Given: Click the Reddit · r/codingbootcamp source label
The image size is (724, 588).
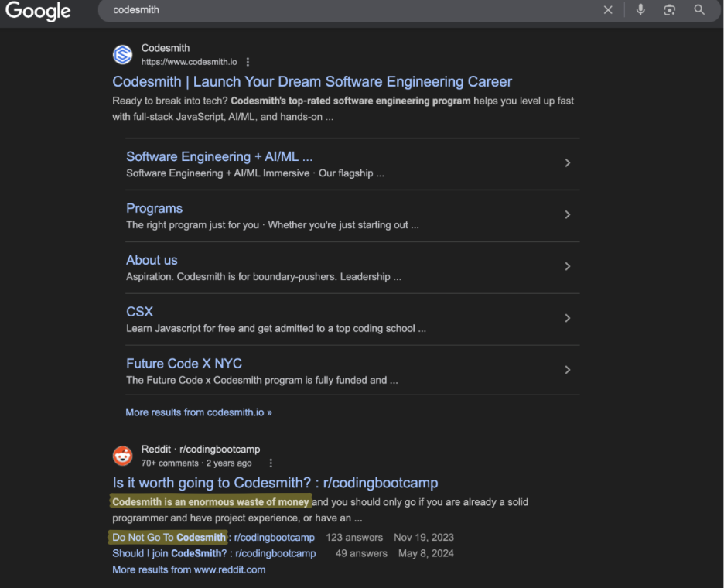Looking at the screenshot, I should pos(200,450).
